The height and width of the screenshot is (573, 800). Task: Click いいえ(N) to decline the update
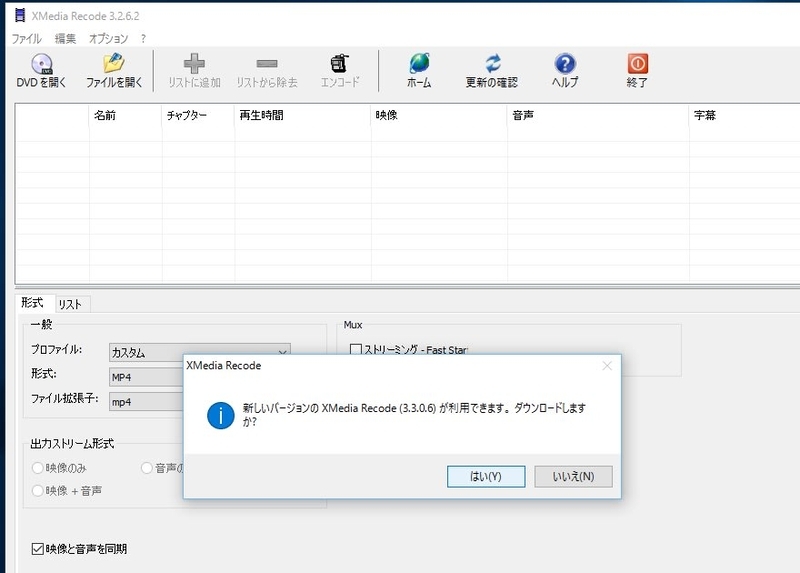[x=573, y=477]
